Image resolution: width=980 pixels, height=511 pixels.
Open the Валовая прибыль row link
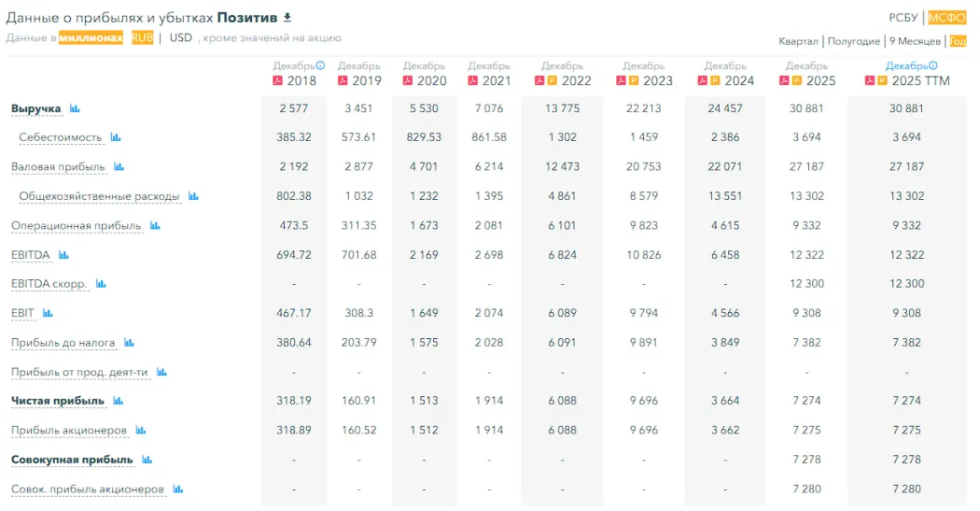pyautogui.click(x=58, y=167)
